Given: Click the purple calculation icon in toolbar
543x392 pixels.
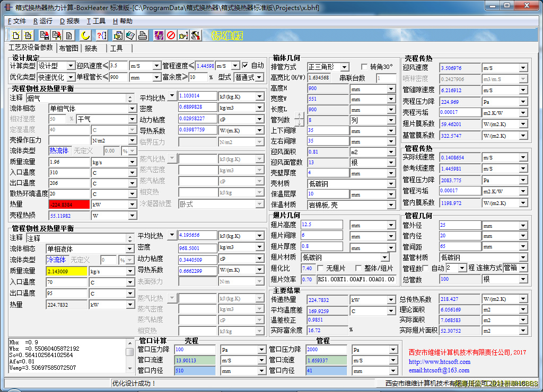Looking at the screenshot, I should 159,35.
